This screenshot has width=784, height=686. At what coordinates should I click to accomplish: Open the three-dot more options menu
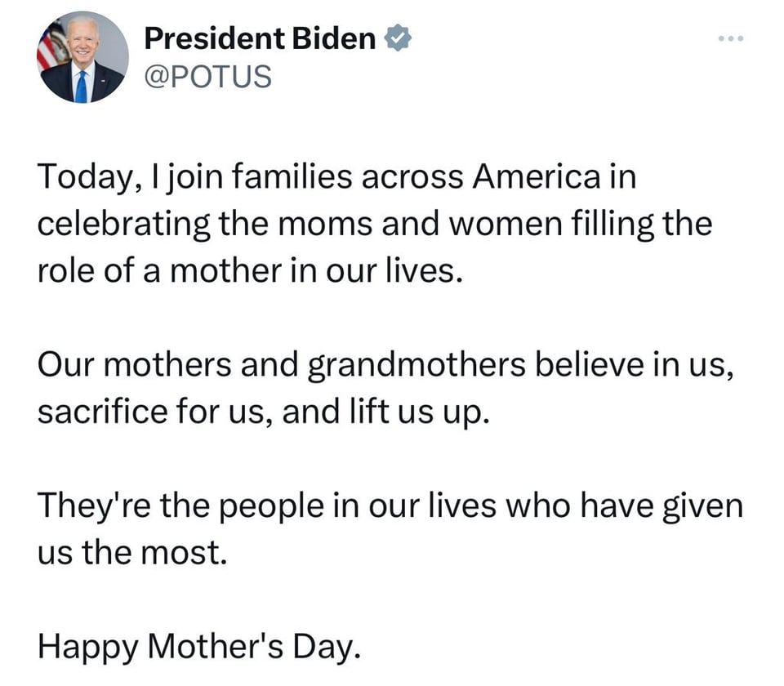point(731,38)
